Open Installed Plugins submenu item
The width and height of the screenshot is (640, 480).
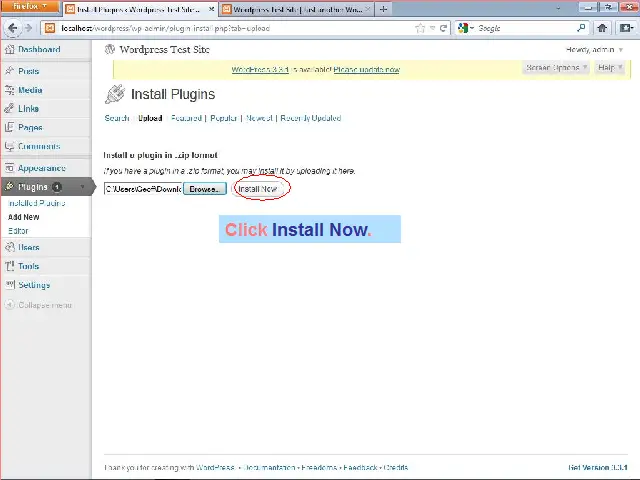pos(37,203)
